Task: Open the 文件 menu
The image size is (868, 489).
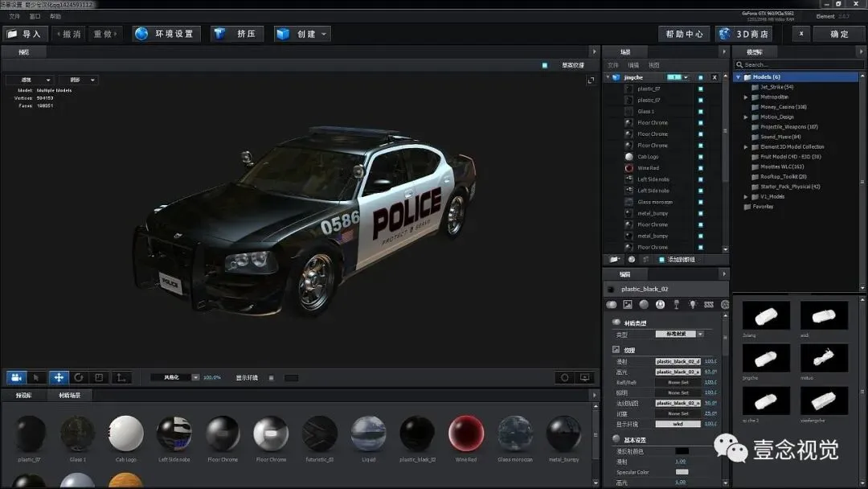Action: click(x=14, y=16)
